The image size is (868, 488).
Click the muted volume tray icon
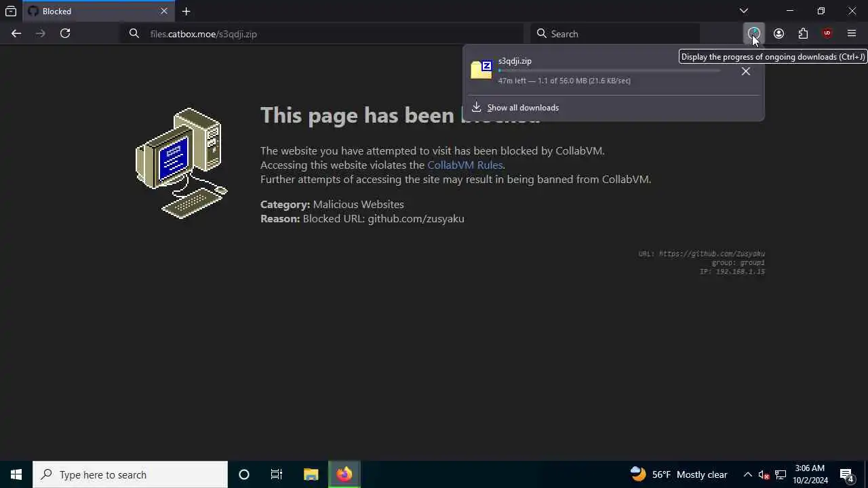(x=764, y=474)
